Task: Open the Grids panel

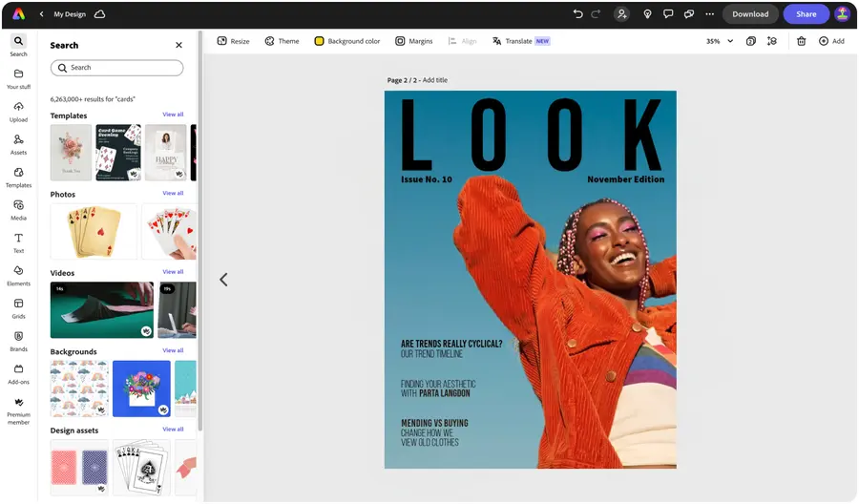Action: 18,307
